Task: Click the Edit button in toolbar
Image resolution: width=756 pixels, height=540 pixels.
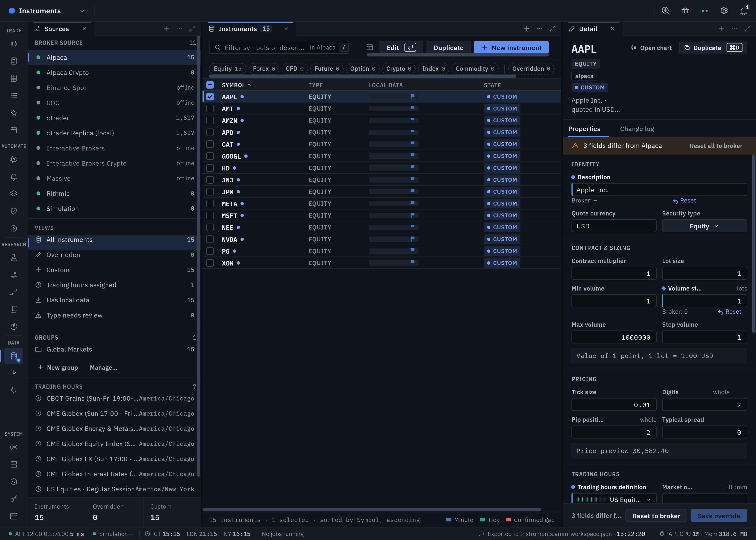Action: click(401, 48)
